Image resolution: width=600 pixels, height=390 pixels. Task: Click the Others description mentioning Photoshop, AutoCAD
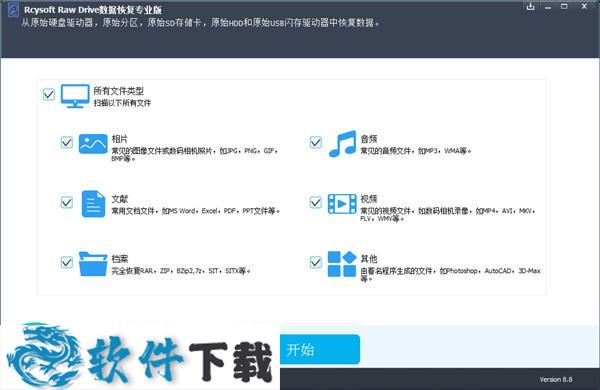450,274
